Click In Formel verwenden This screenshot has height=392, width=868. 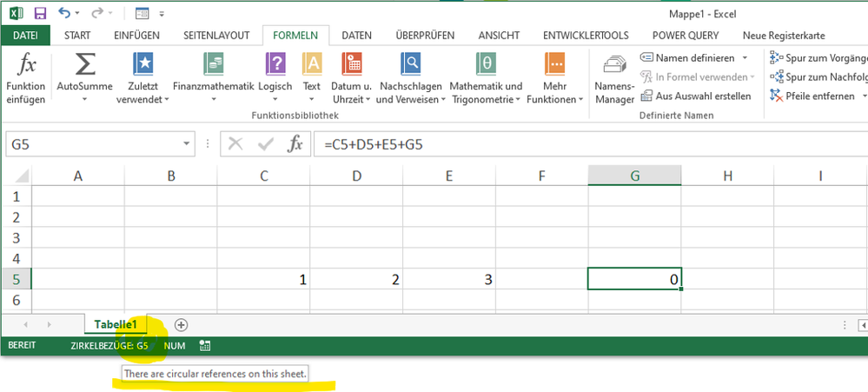(698, 77)
